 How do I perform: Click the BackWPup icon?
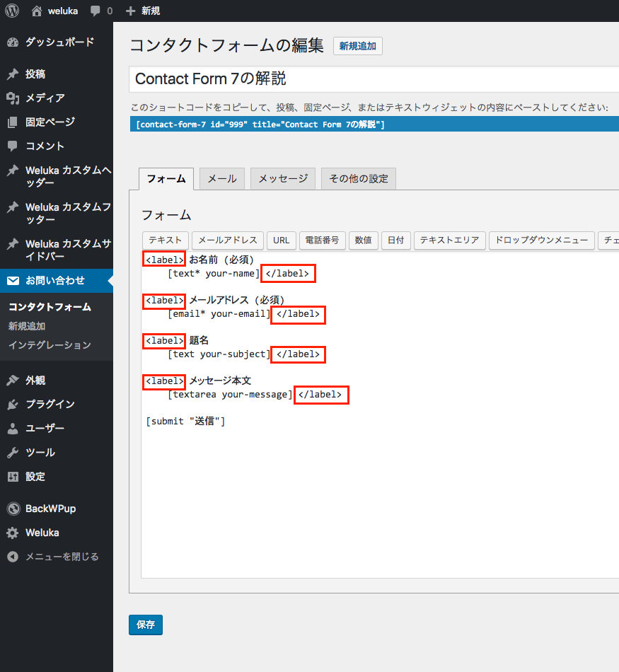13,509
